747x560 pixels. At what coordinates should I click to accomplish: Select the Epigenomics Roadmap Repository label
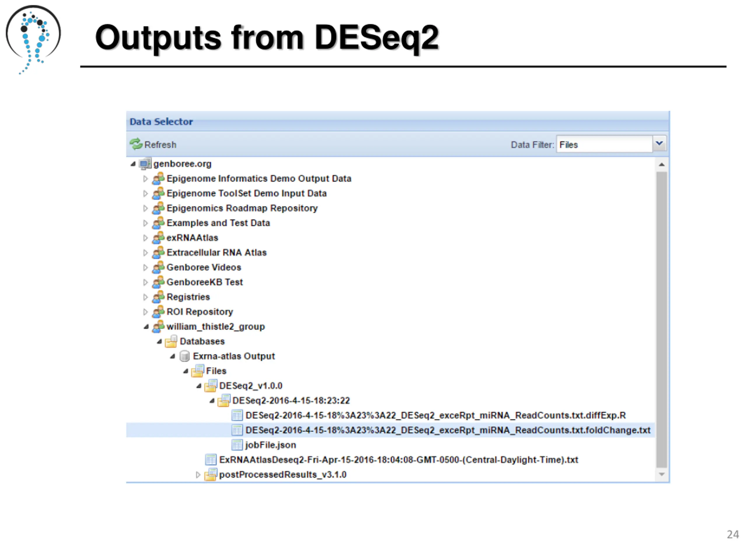(242, 208)
